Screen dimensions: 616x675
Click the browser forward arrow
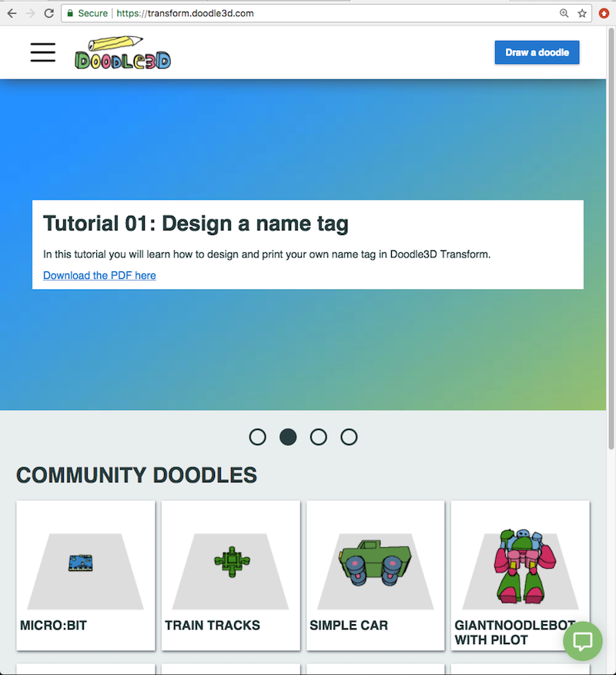[31, 13]
